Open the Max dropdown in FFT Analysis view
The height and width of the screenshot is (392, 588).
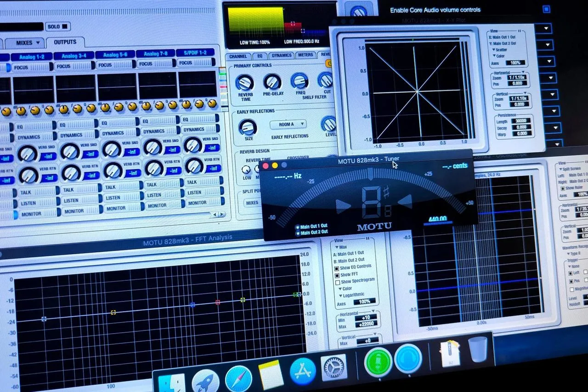point(341,247)
